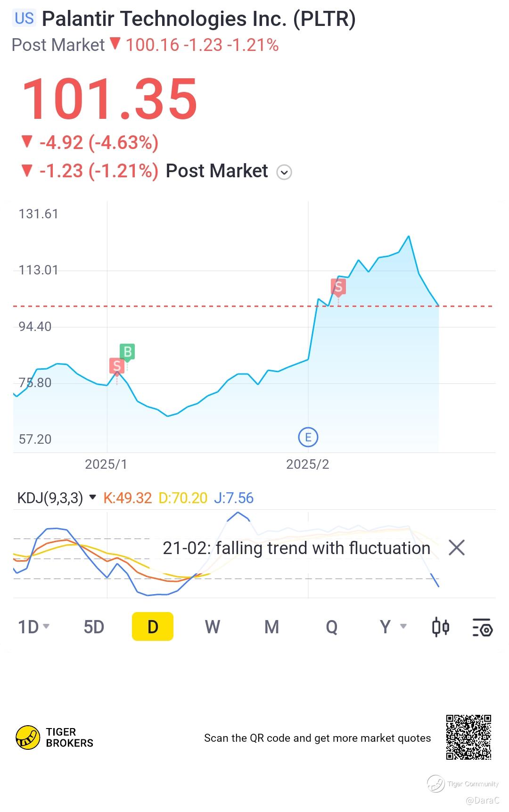The width and height of the screenshot is (509, 812).
Task: Click the Tiger Community watermark icon
Action: pyautogui.click(x=436, y=784)
